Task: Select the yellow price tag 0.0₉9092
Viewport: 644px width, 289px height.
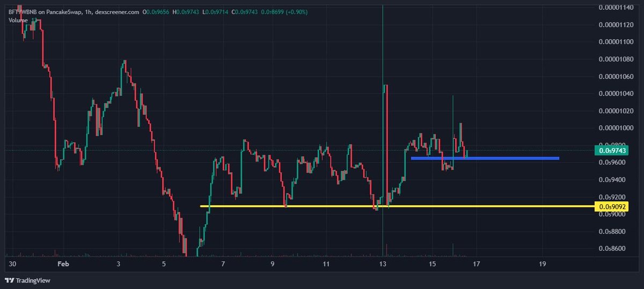Action: (x=612, y=206)
